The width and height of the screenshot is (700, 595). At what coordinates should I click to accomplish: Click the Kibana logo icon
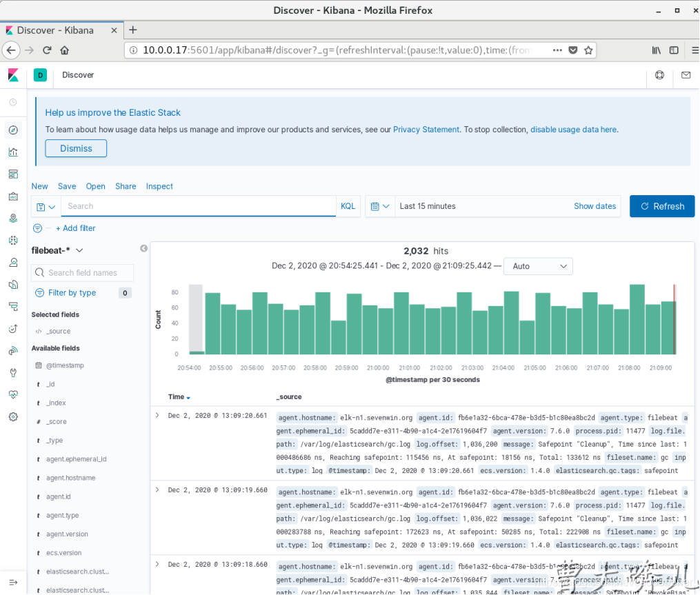(x=13, y=75)
